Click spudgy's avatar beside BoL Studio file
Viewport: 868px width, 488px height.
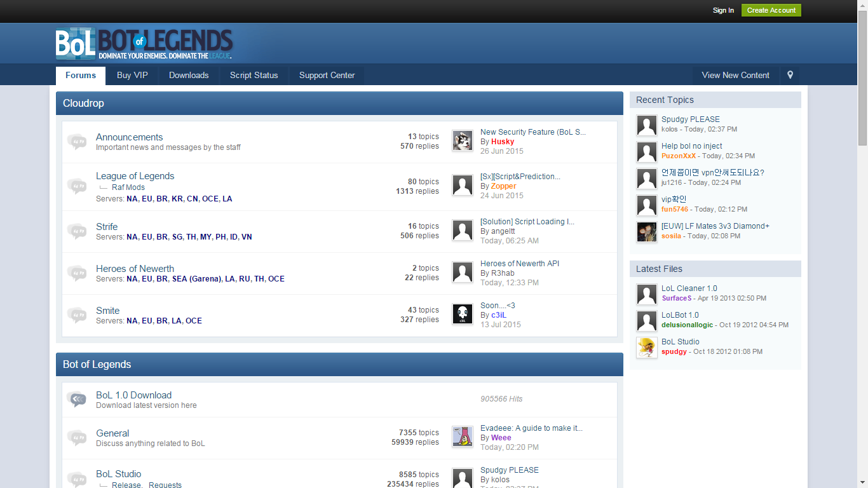coord(646,348)
